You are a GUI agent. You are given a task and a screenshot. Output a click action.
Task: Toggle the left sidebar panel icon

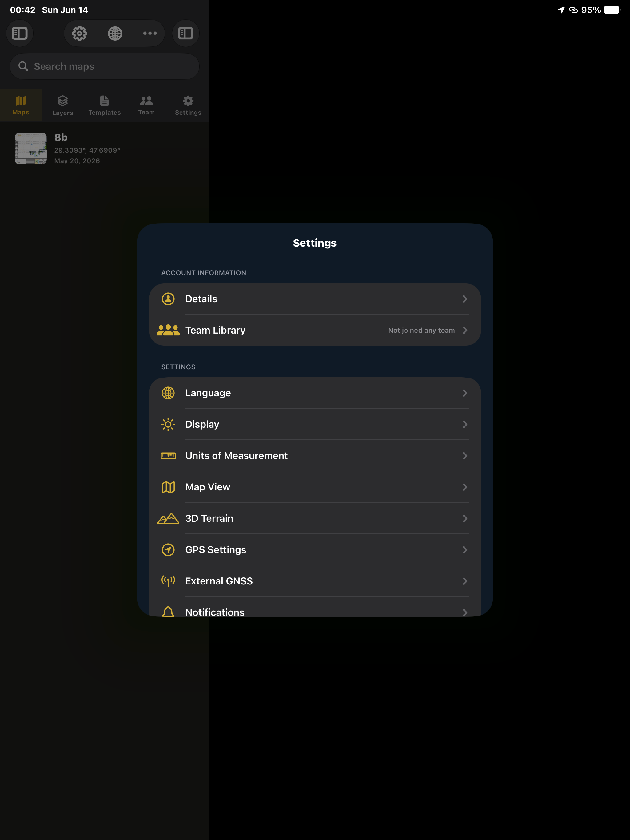20,34
